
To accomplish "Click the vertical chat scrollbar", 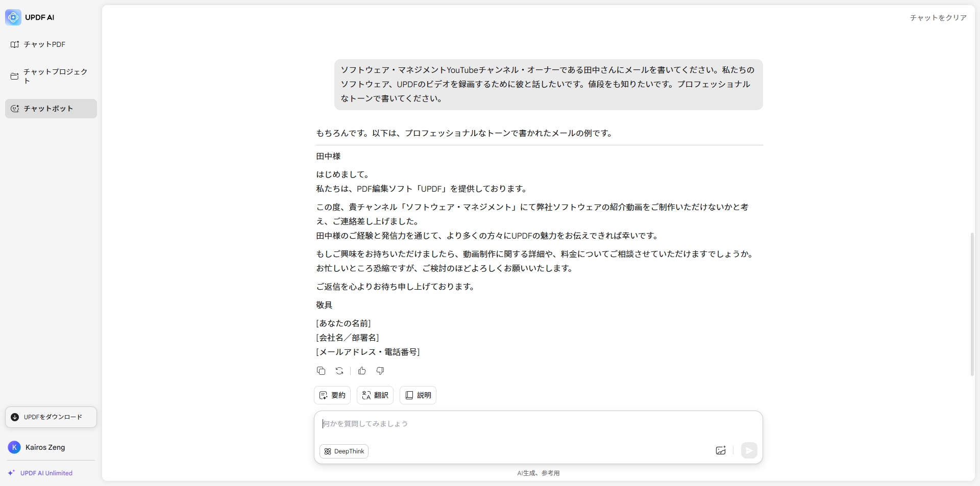I will pos(972,304).
